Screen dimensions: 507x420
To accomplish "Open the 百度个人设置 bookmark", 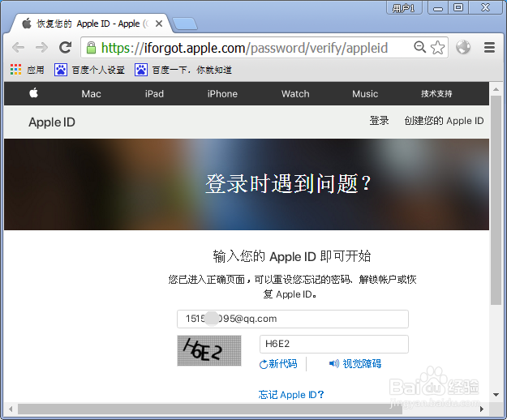I will coord(89,70).
